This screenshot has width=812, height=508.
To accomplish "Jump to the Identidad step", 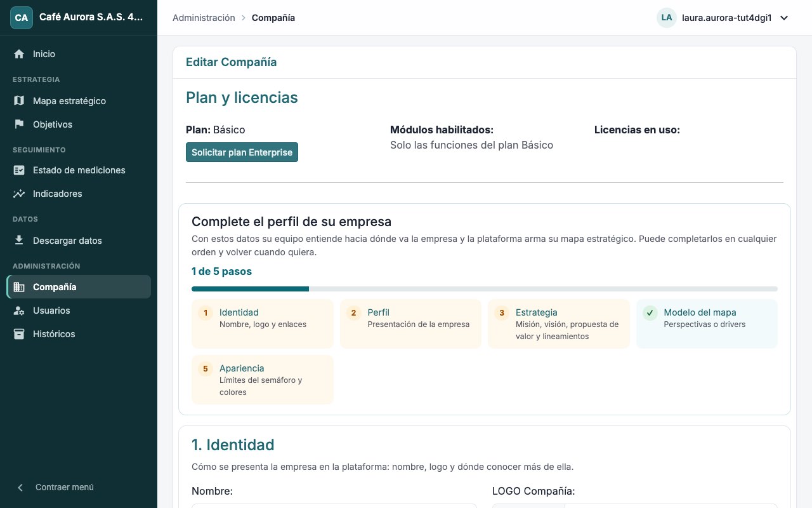I will [263, 324].
